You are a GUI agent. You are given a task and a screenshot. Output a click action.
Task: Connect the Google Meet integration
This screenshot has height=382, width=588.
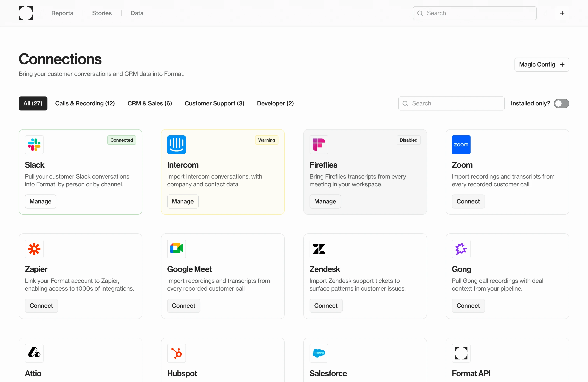click(x=184, y=306)
